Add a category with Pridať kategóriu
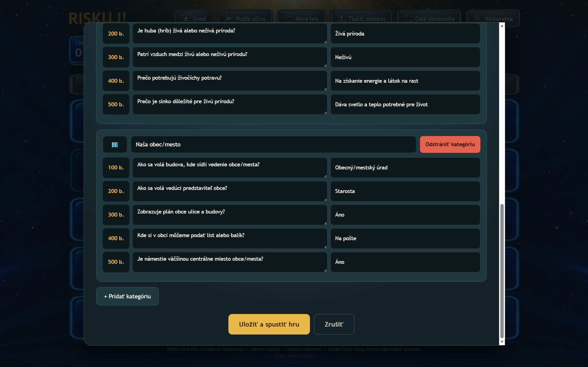588x367 pixels. 128,296
